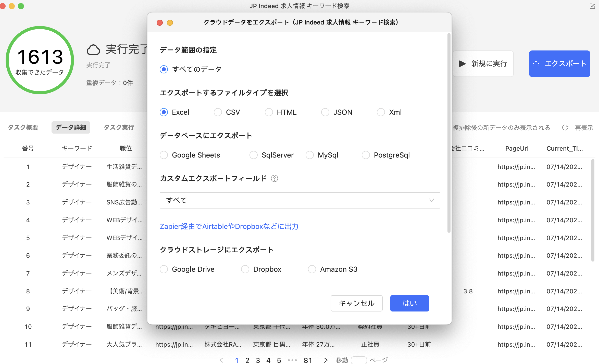Click the pagination ellipsis between 5 and 81
Image resolution: width=599 pixels, height=364 pixels.
(292, 360)
